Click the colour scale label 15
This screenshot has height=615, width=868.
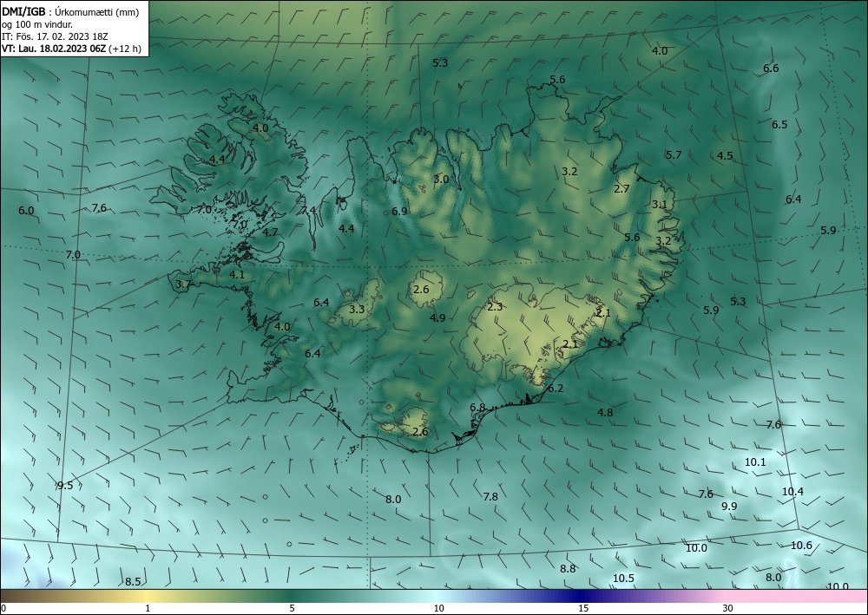583,608
